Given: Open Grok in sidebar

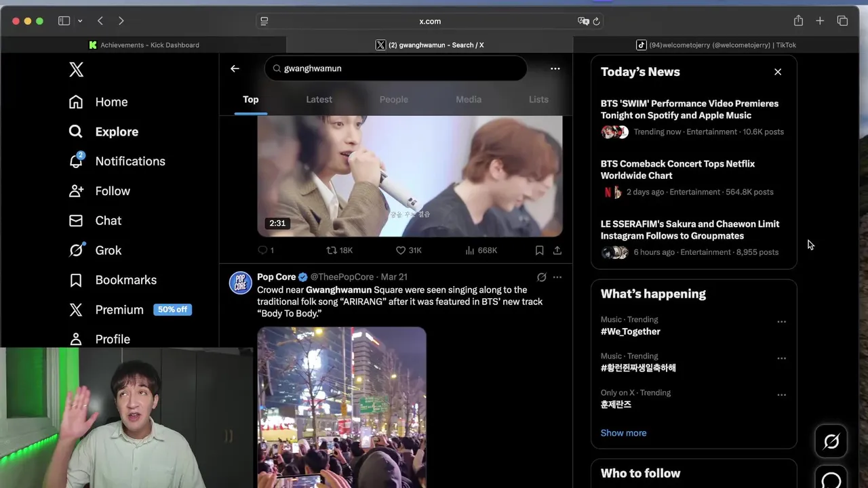Looking at the screenshot, I should [96, 250].
